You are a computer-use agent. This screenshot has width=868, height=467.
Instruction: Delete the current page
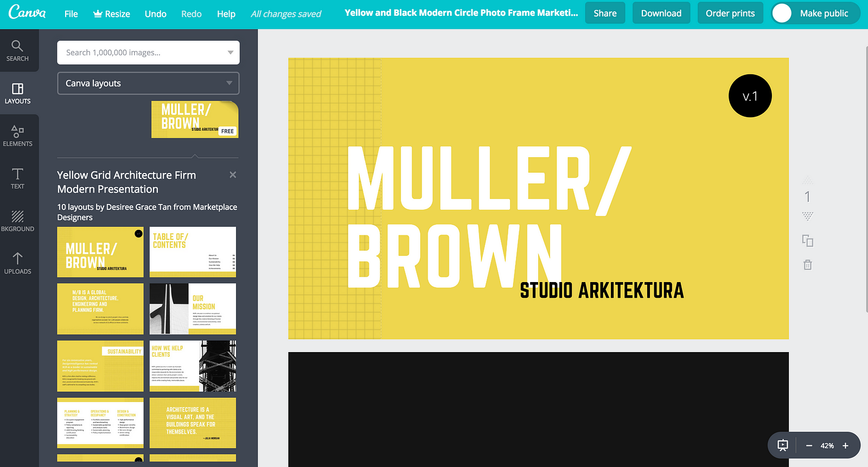click(808, 265)
